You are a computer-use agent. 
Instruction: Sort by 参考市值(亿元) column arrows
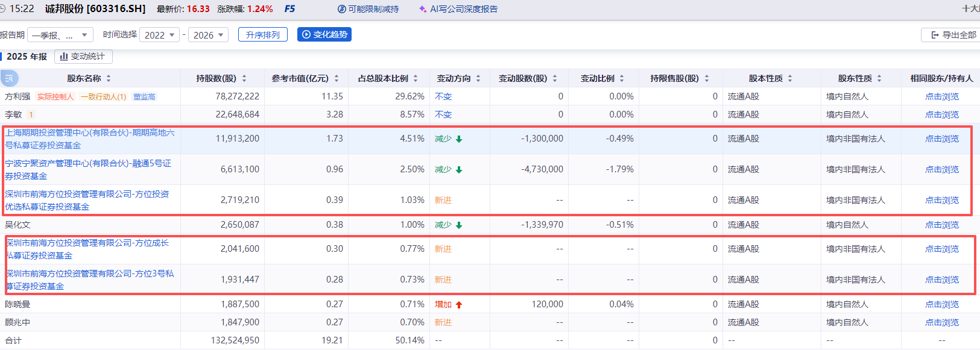click(x=337, y=78)
